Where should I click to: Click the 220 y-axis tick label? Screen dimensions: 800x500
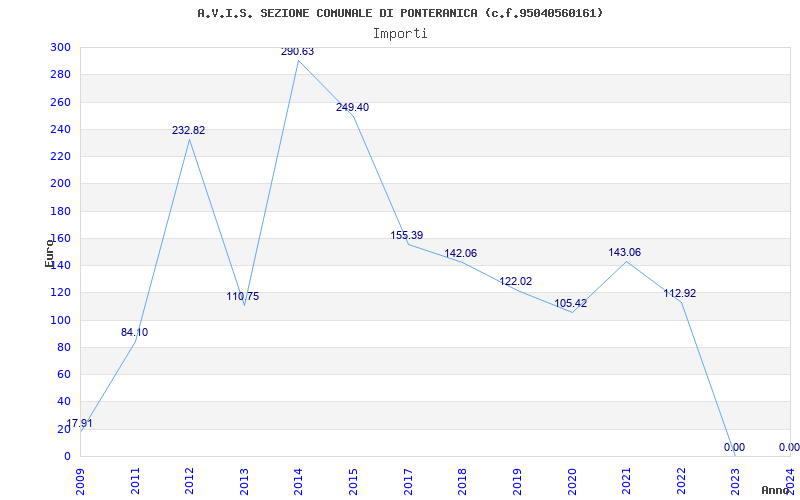tap(60, 156)
